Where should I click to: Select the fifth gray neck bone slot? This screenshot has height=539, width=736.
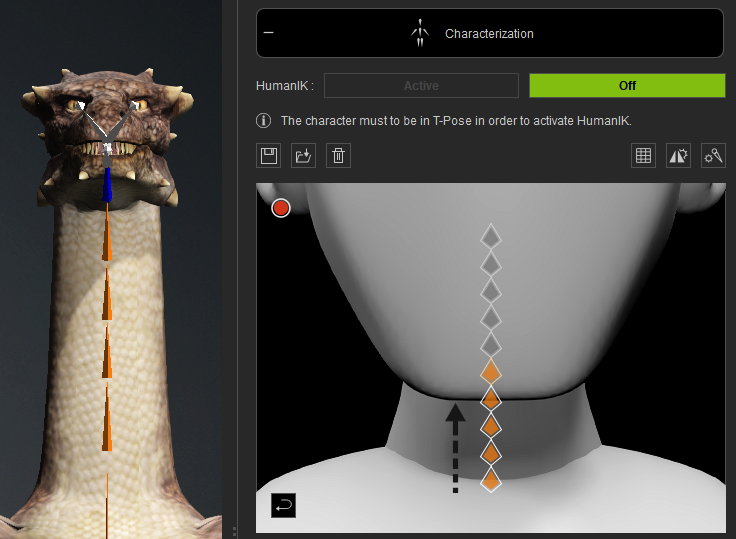coord(491,346)
